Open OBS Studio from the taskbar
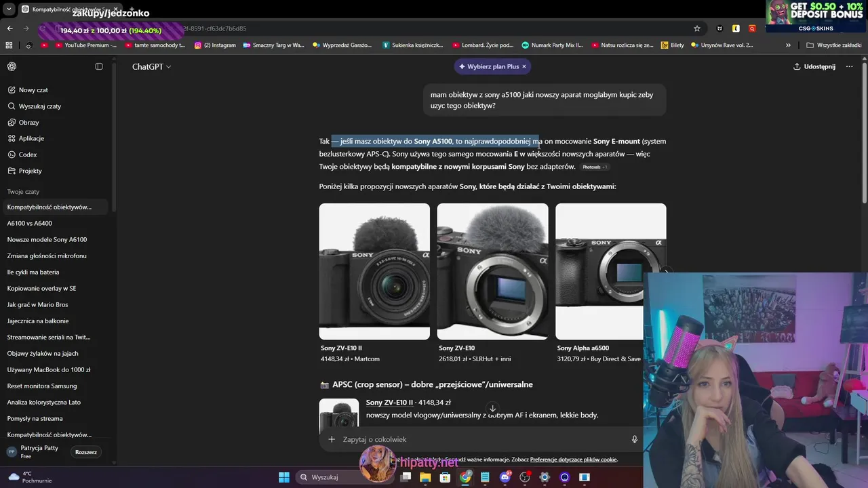The image size is (868, 488). tap(525, 477)
